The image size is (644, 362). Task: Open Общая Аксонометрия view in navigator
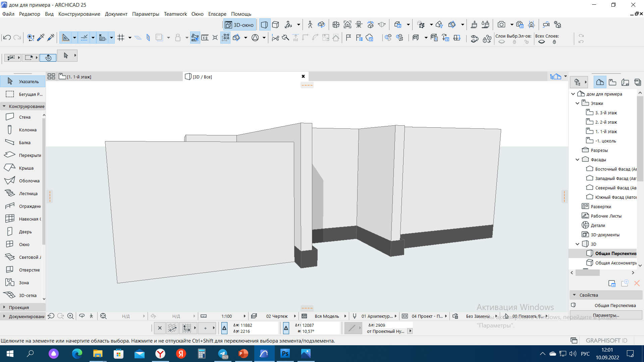pyautogui.click(x=615, y=263)
